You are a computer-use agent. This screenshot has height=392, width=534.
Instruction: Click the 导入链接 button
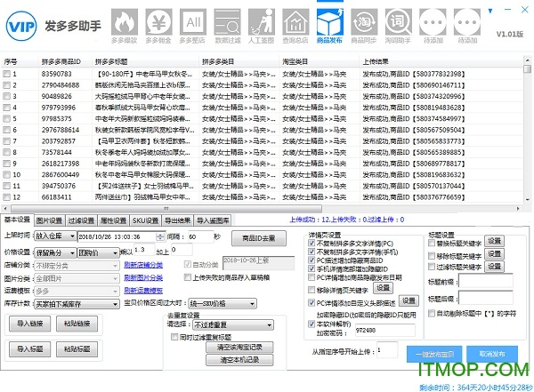click(29, 324)
